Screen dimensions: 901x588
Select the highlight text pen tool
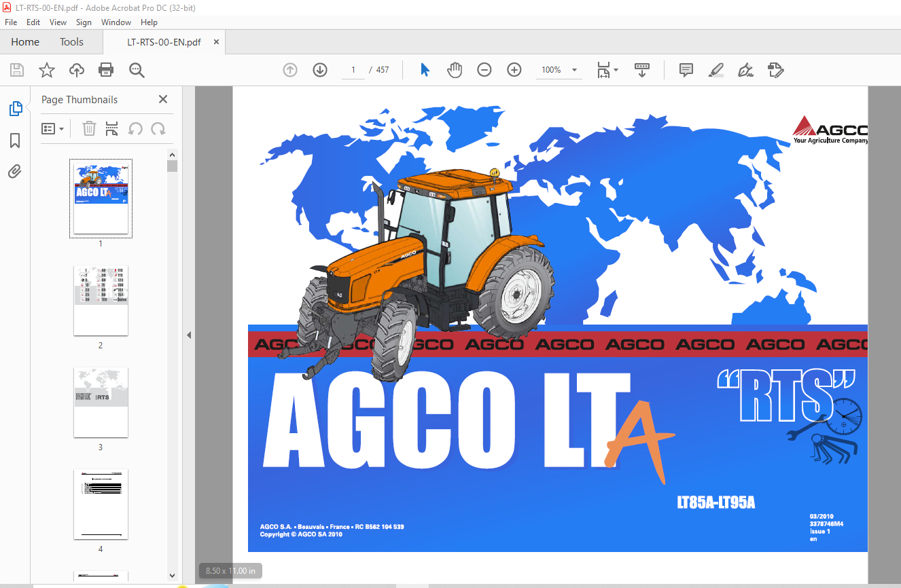(715, 70)
